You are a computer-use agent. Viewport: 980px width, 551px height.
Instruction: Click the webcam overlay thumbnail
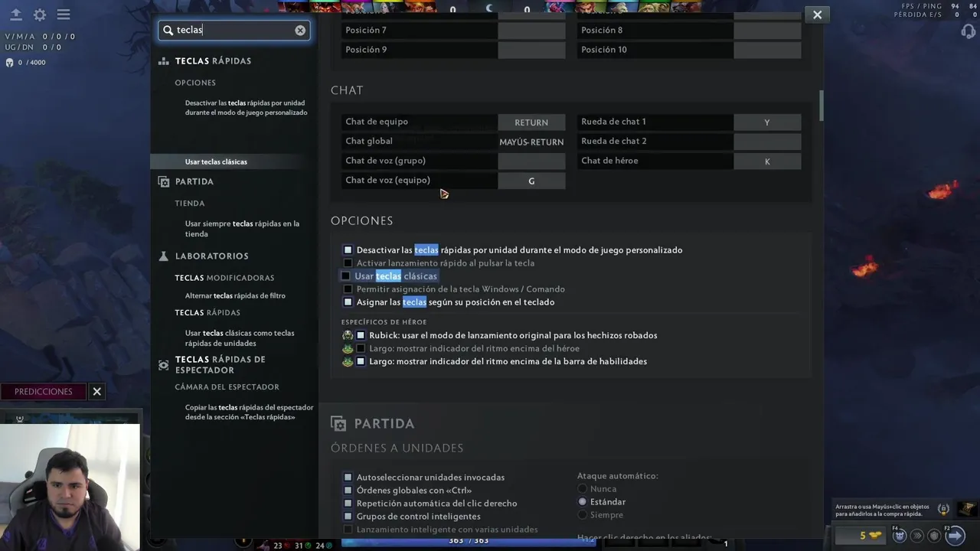coord(70,487)
